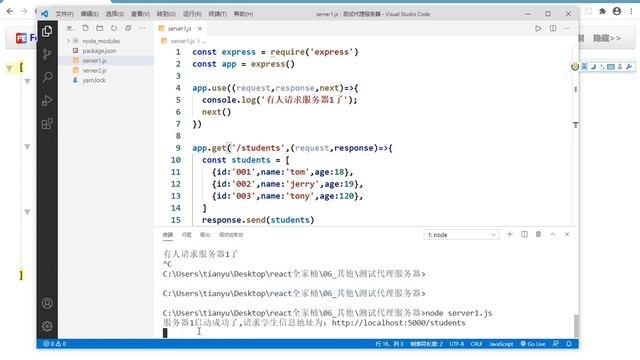Viewport: 640px width, 360px height.
Task: Click the New Folder icon in Explorer
Action: pos(100,28)
